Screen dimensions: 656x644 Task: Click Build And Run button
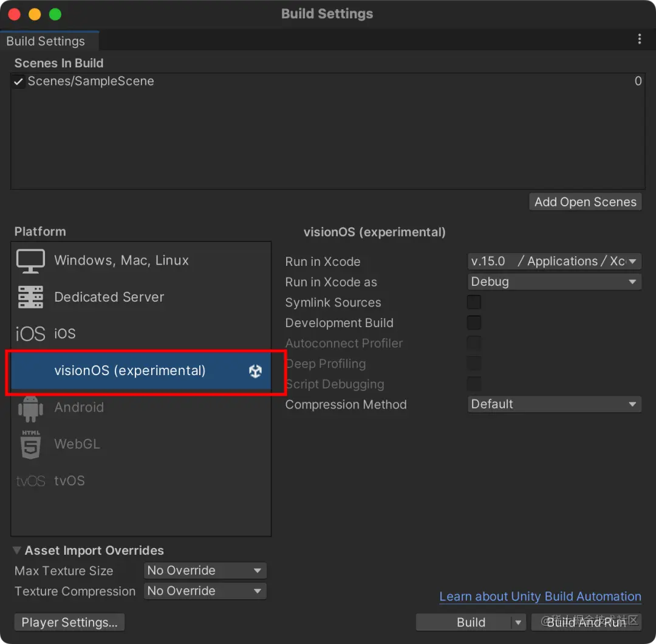(x=586, y=622)
